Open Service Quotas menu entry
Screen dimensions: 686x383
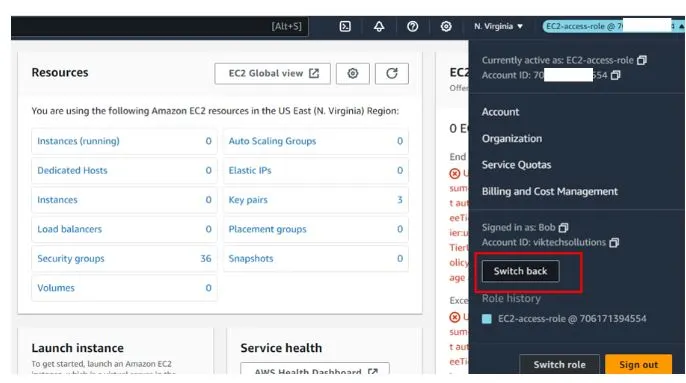(x=516, y=165)
